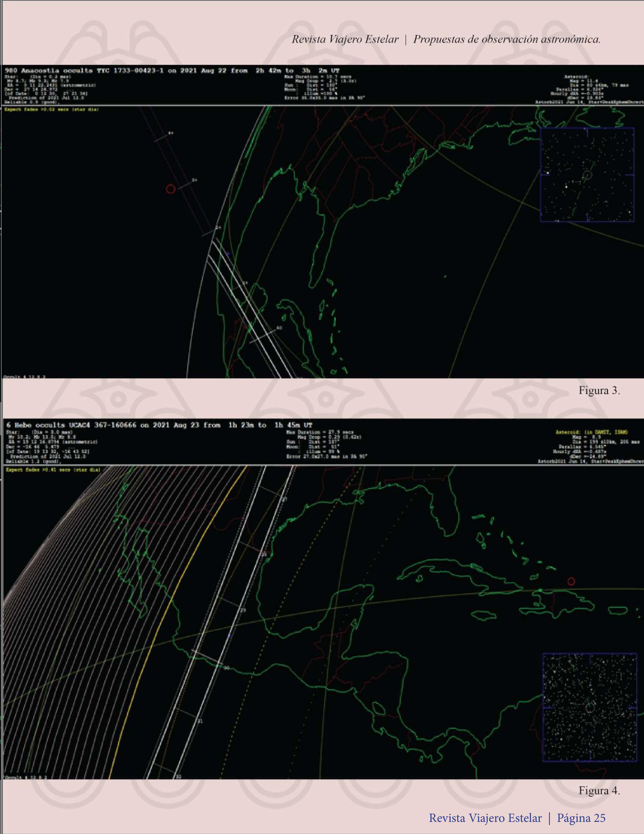
Task: Click the 'Figura 4.' caption
Action: [599, 791]
